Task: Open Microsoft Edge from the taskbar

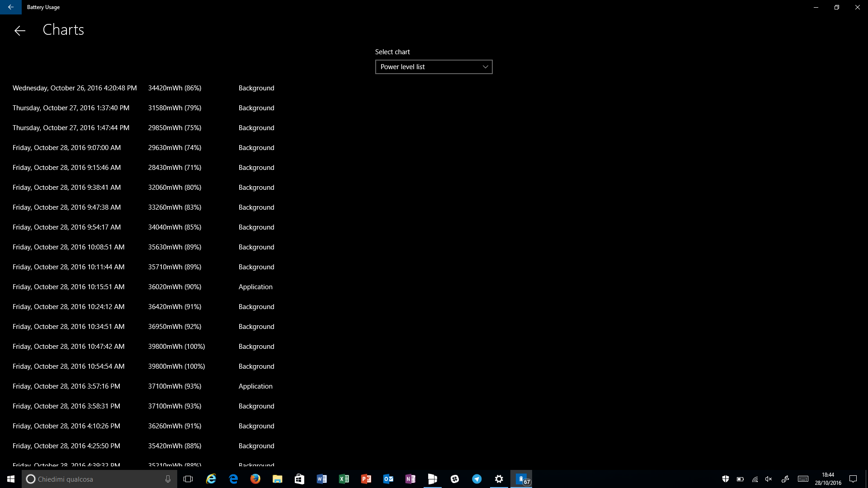Action: pyautogui.click(x=233, y=479)
